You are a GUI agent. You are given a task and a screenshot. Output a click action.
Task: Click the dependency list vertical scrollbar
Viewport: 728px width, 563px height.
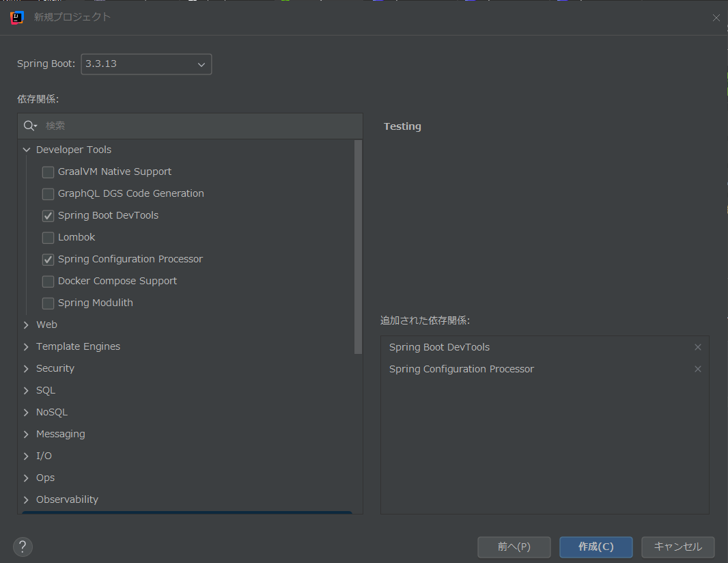click(358, 247)
